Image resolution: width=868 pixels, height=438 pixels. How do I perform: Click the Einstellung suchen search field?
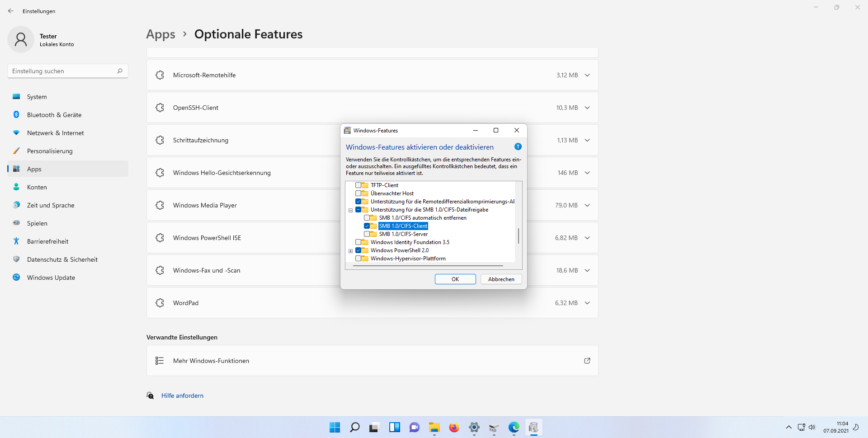point(68,71)
